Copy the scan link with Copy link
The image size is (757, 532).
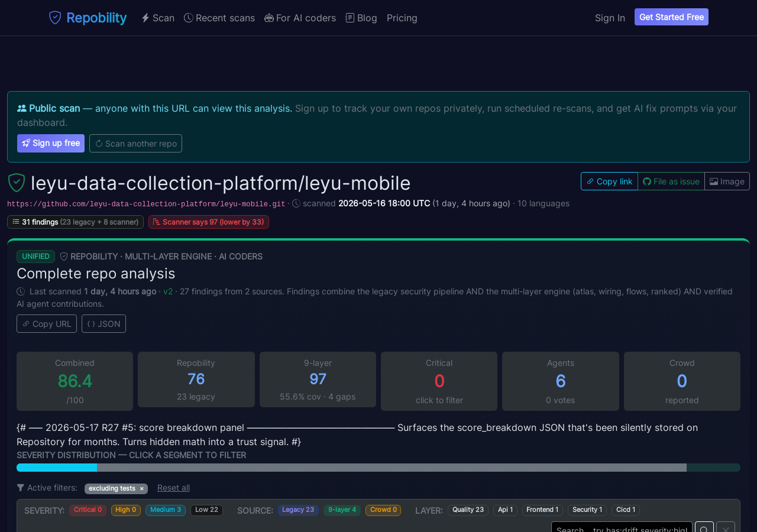tap(609, 181)
